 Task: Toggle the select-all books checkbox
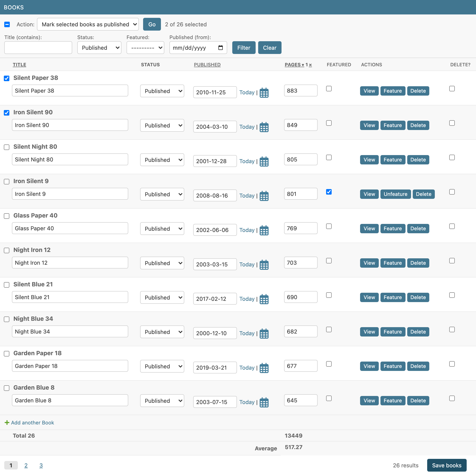click(7, 24)
